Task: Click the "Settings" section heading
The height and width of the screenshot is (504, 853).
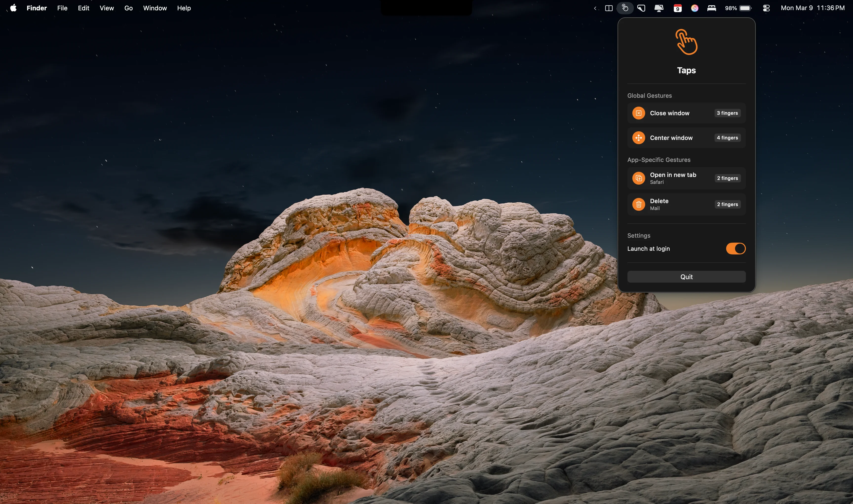Action: click(639, 236)
